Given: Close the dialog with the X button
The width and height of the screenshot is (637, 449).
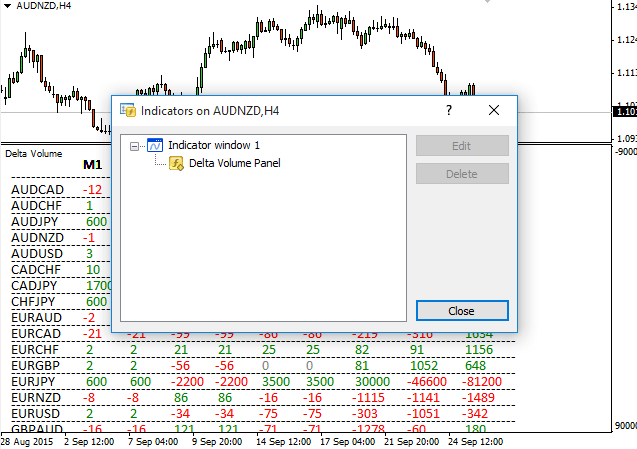Looking at the screenshot, I should tap(493, 110).
